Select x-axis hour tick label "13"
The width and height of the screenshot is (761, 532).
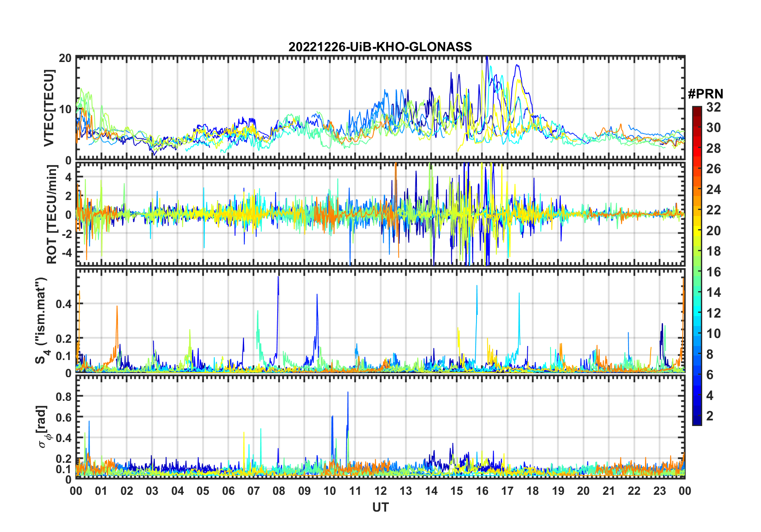(x=406, y=491)
